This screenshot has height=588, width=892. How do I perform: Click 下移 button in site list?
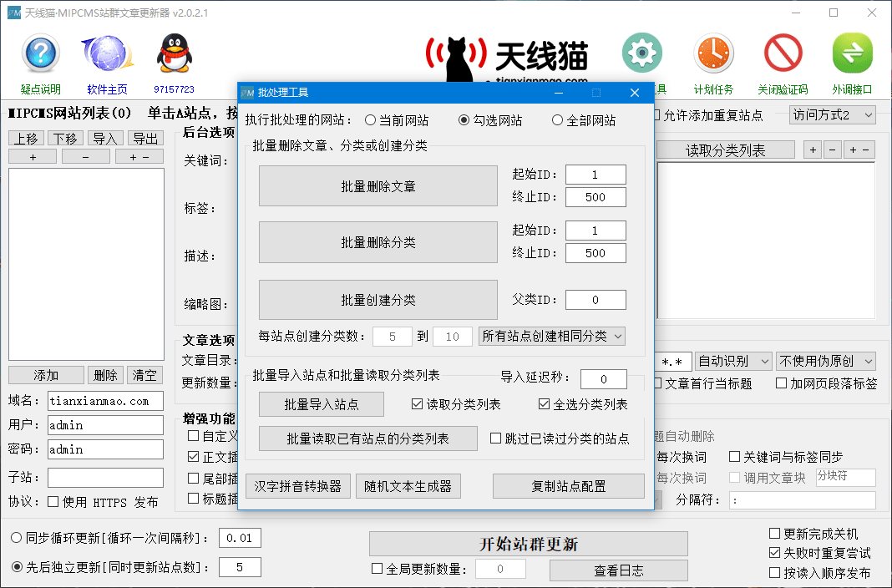66,138
